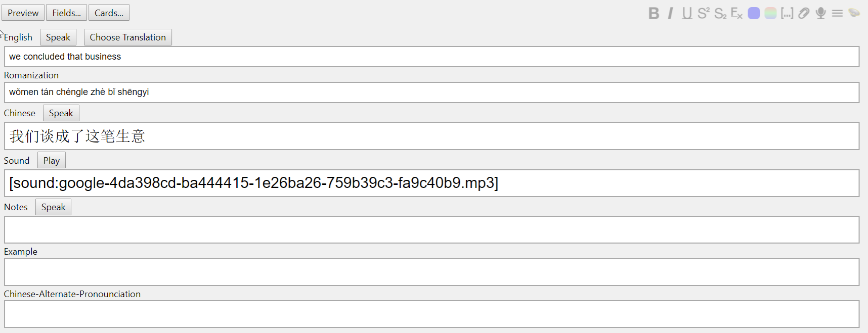Open the rainbow color picker swatch
Viewport: 868px width, 333px height.
point(770,13)
